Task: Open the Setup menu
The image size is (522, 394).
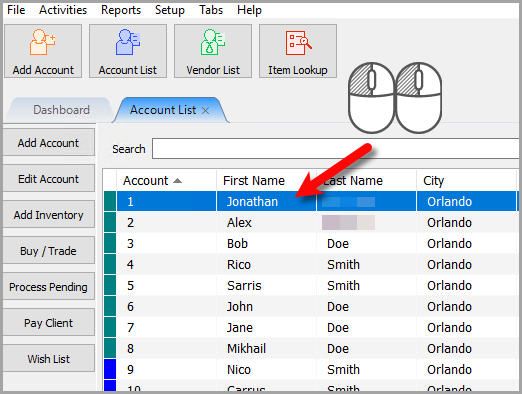Action: (170, 10)
